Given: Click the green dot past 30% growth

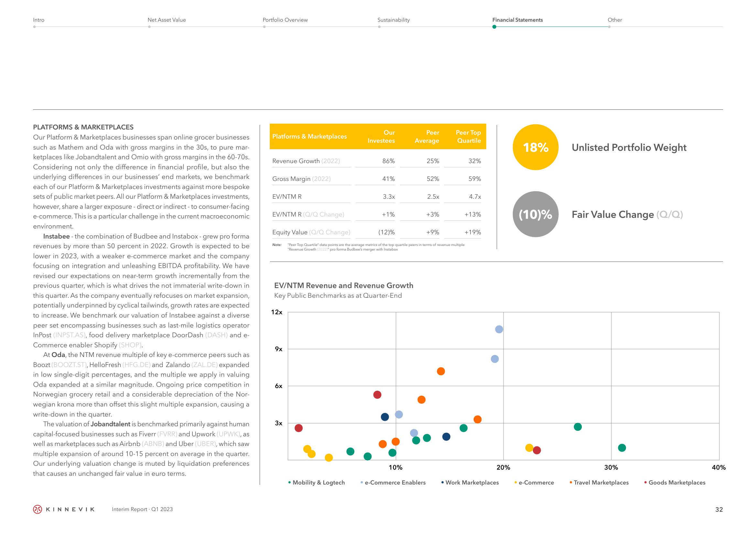Looking at the screenshot, I should coord(622,448).
